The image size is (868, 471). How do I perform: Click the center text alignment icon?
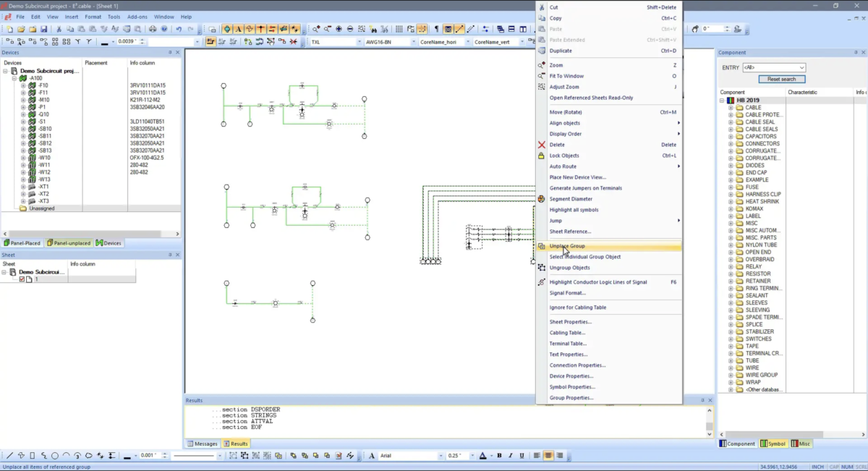tap(548, 456)
